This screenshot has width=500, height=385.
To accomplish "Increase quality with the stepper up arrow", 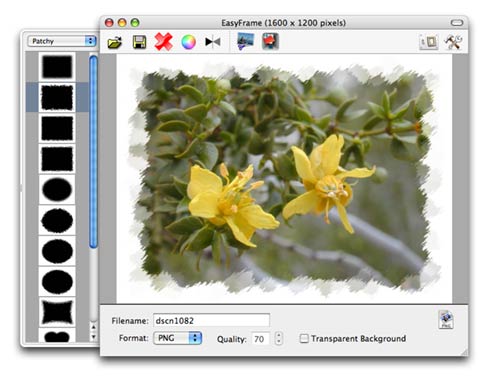I will tap(279, 335).
